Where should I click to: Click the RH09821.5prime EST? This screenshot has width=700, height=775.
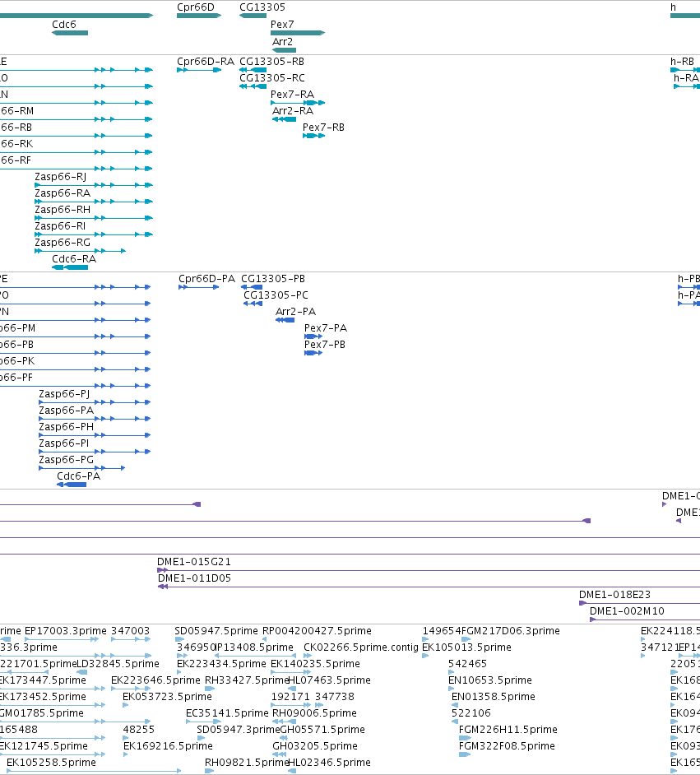tap(210, 771)
